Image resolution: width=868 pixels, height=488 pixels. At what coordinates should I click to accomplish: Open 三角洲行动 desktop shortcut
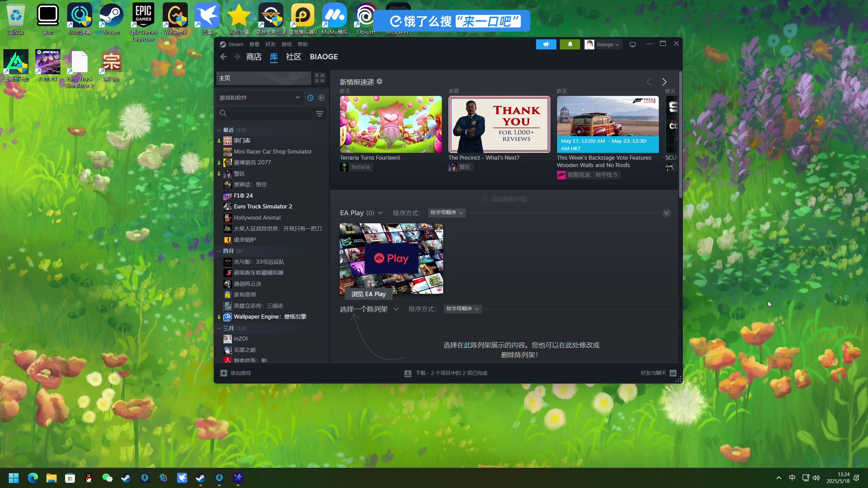coord(16,66)
